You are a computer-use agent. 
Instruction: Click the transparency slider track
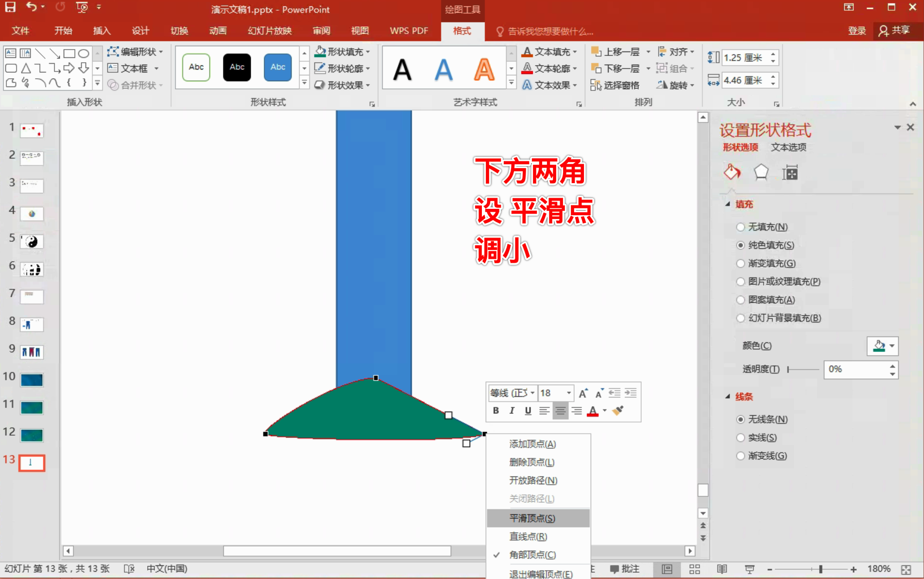pyautogui.click(x=803, y=369)
